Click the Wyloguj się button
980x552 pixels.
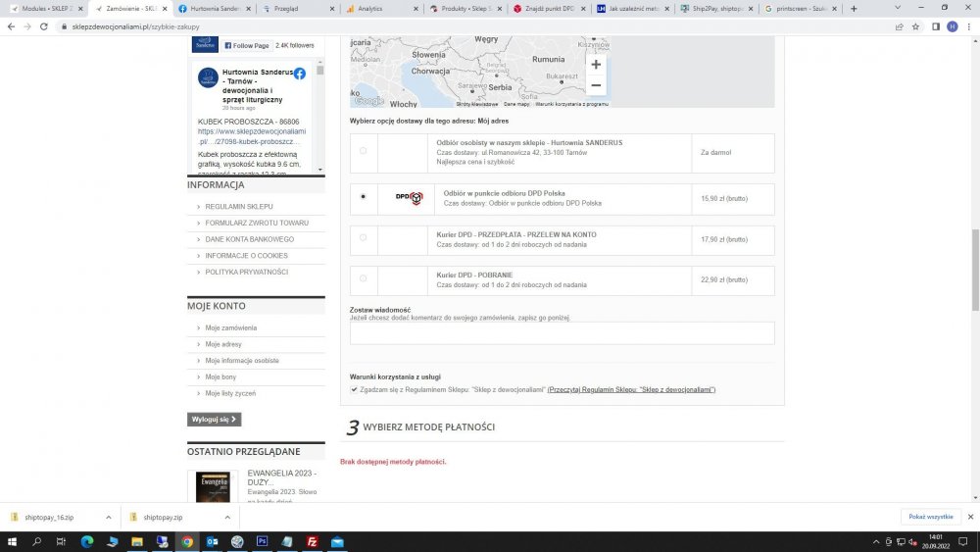[x=214, y=420]
